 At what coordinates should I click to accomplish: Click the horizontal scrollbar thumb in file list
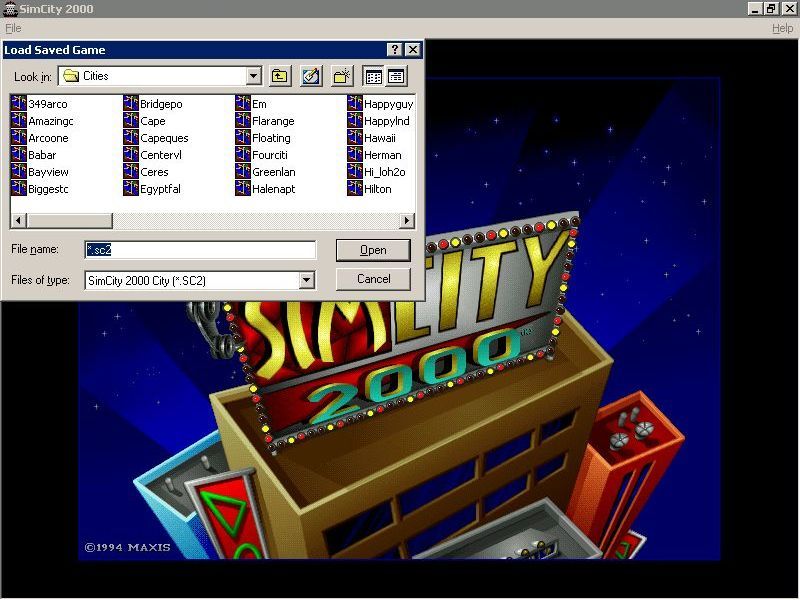coord(70,220)
